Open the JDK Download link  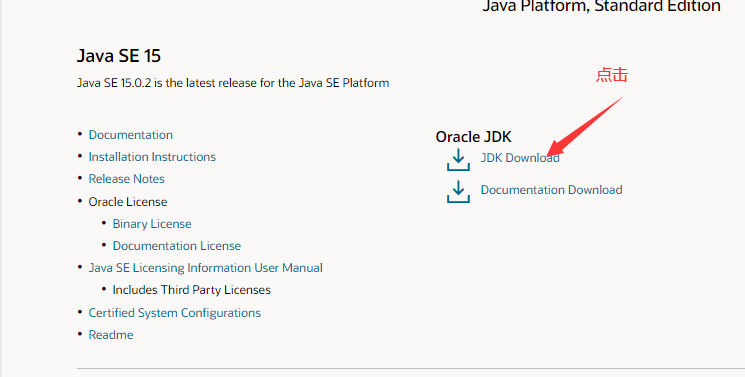point(520,158)
